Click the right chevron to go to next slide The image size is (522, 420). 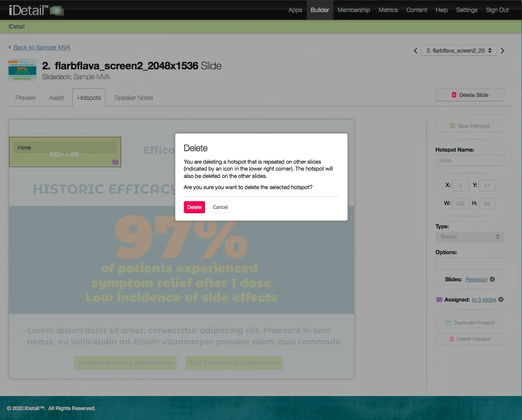click(502, 50)
